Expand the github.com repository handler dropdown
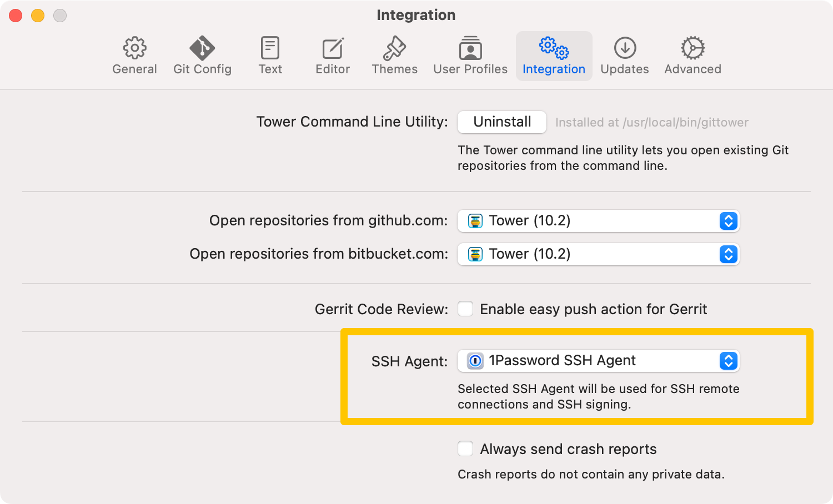 [x=728, y=221]
